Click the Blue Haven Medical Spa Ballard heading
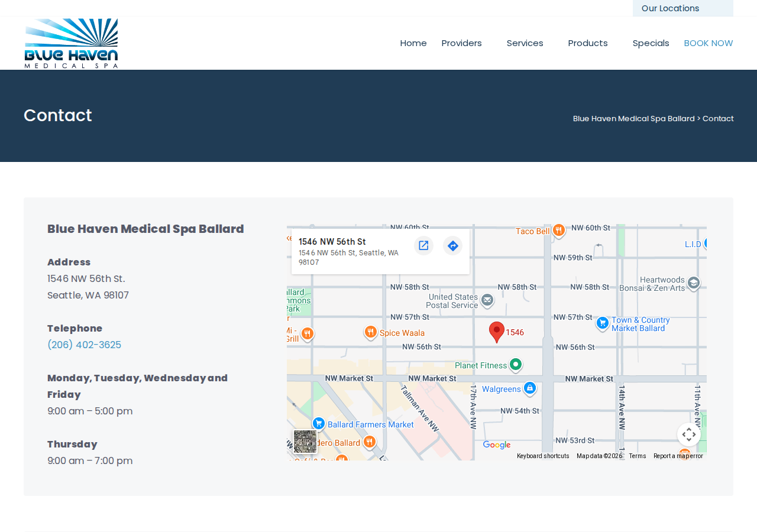Screen dimensions: 757x532 (145, 229)
